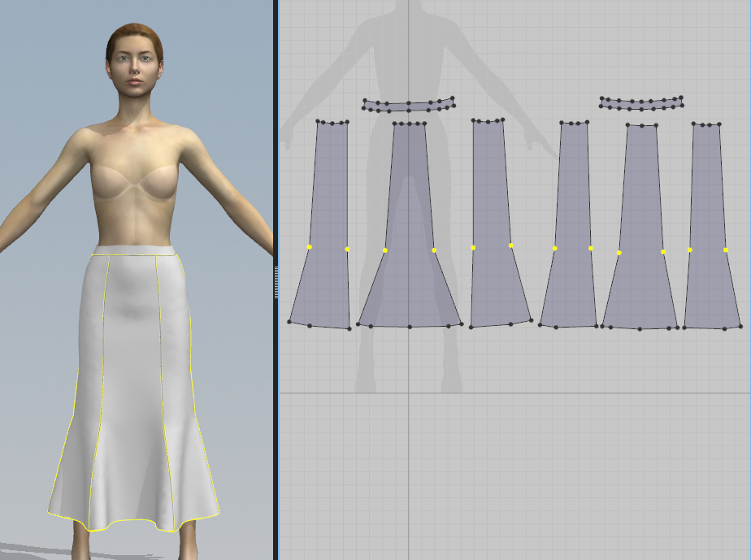Click the right yellow point on the third panel

tap(511, 245)
